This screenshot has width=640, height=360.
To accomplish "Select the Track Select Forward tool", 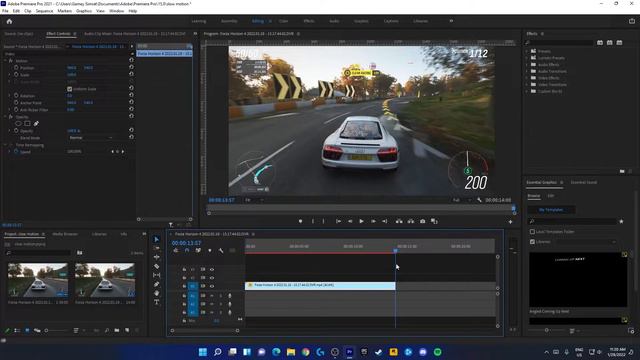I will click(x=157, y=248).
